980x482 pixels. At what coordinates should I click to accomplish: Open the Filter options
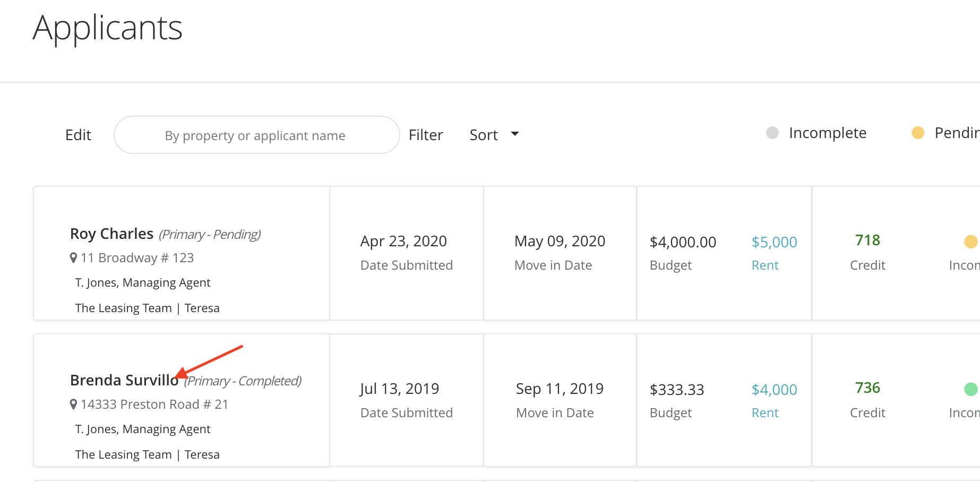click(425, 135)
